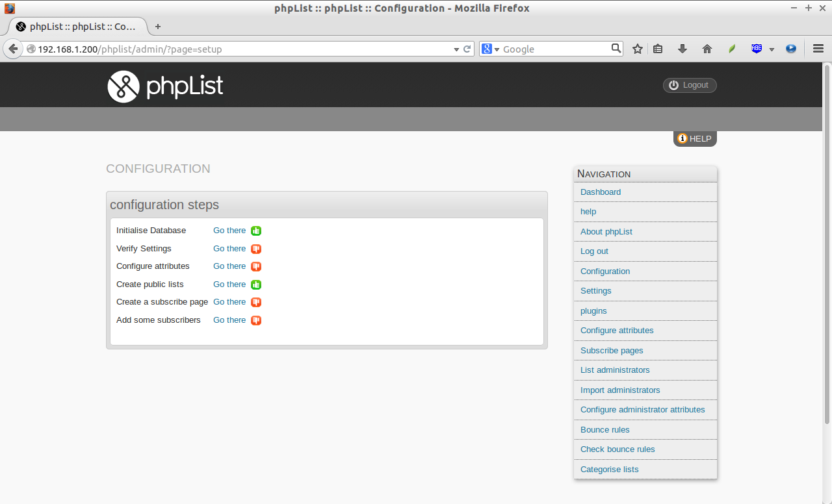This screenshot has width=832, height=504.
Task: Click the configuration steps panel heading
Action: click(x=164, y=205)
